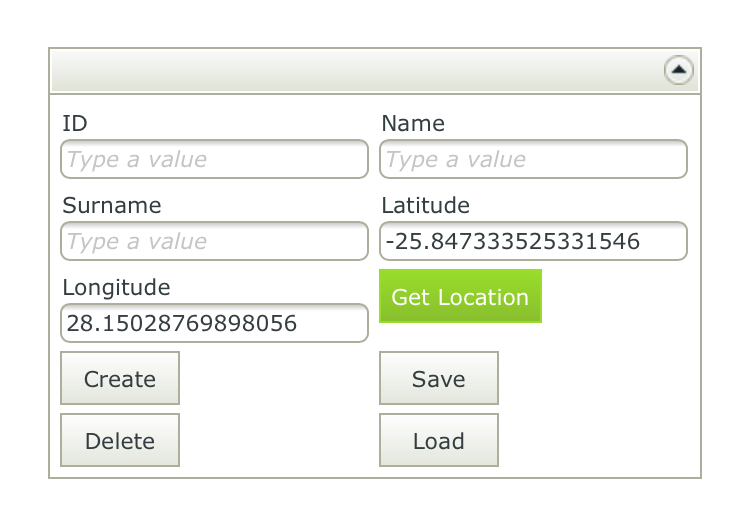This screenshot has width=750, height=530.
Task: Focus the Longitude value field
Action: click(x=214, y=324)
